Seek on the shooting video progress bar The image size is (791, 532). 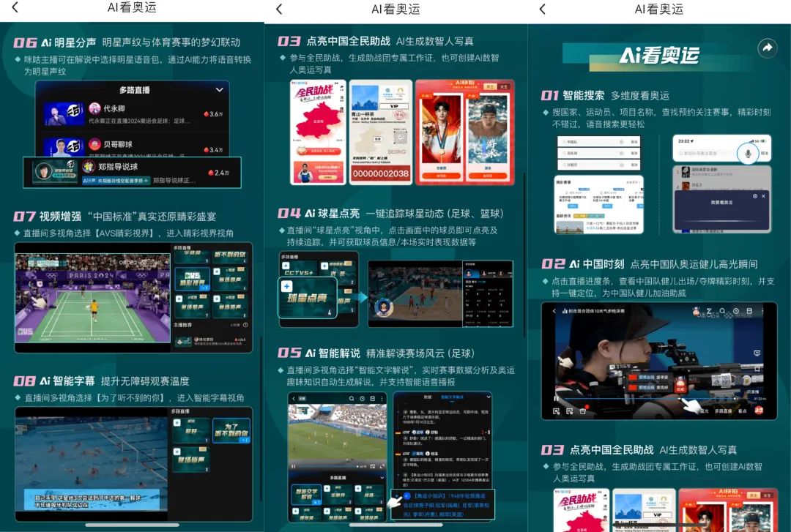click(651, 398)
